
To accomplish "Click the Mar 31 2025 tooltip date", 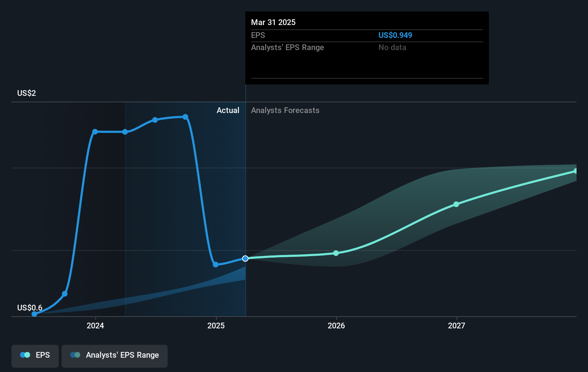I will 273,23.
